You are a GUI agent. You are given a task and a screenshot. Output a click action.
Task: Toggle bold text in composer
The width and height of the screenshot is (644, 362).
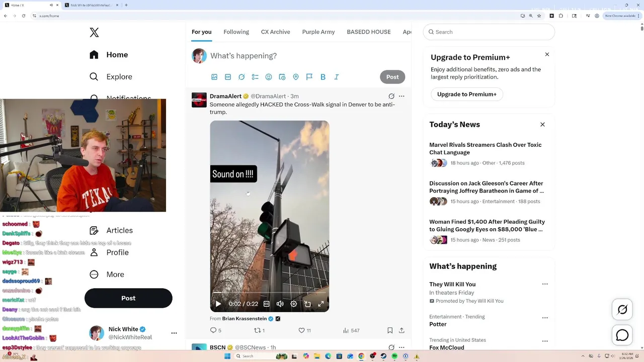[x=323, y=77]
